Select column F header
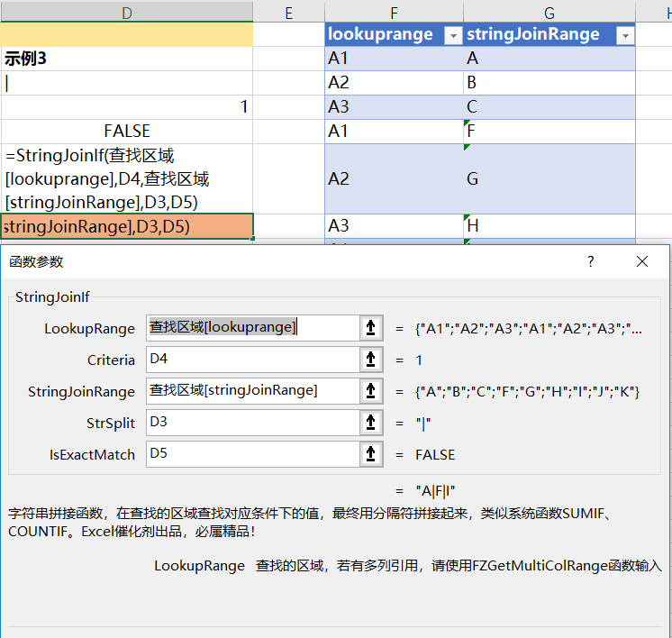672x638 pixels. coord(394,12)
